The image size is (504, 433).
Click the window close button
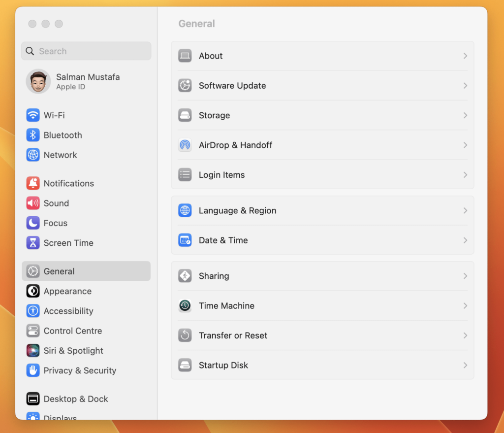click(x=32, y=24)
